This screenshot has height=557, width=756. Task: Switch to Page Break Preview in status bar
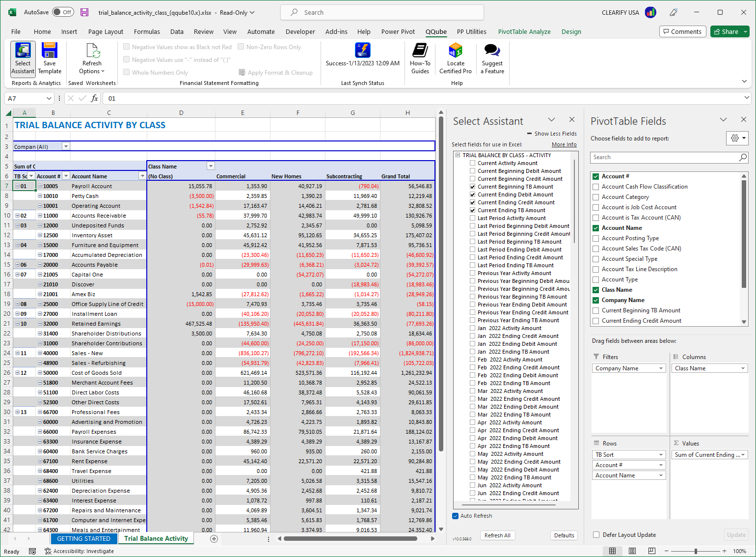tap(652, 551)
